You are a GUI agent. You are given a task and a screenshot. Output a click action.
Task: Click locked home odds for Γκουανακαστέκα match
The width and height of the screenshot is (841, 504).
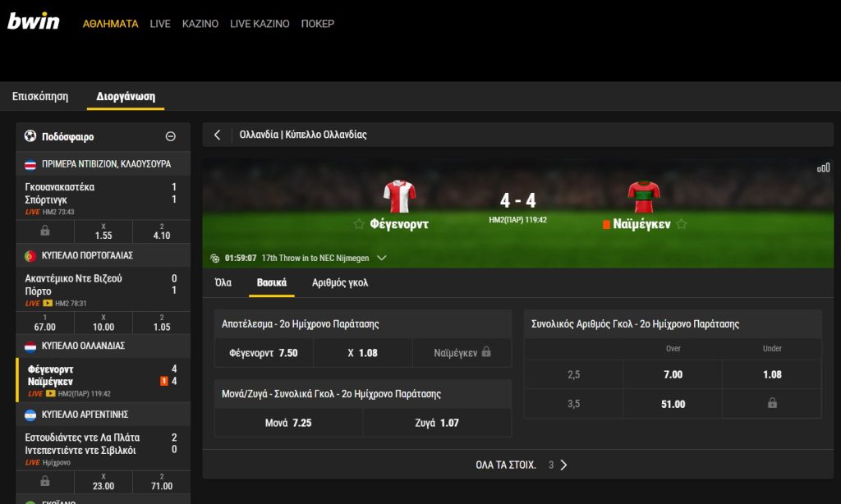tap(45, 231)
